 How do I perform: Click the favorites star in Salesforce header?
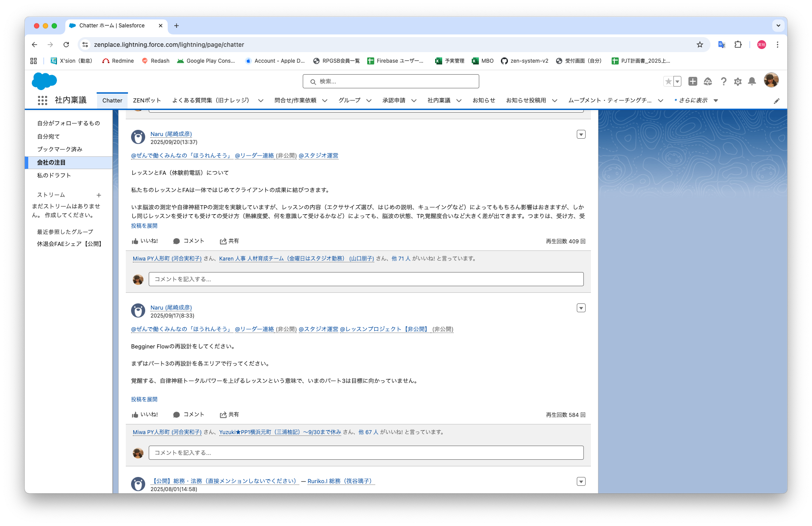coord(668,81)
